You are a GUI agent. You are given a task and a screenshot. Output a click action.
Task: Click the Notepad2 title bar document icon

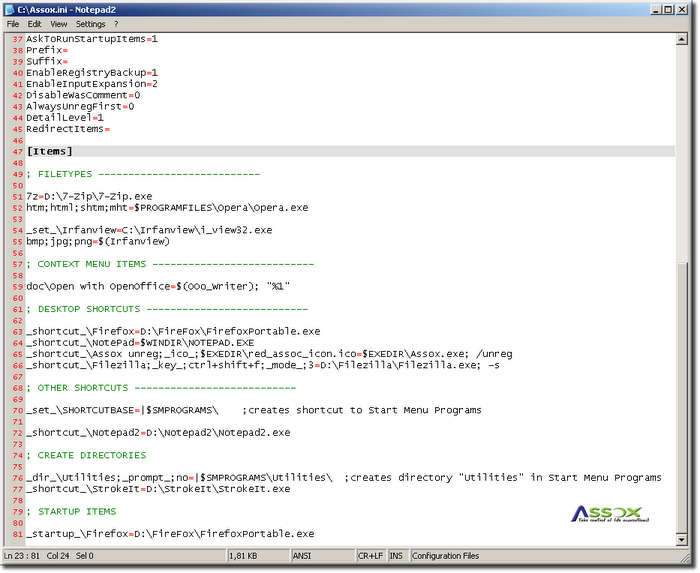(x=9, y=9)
